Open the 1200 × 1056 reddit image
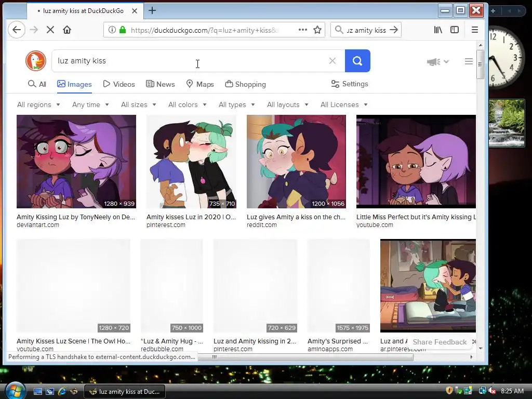Image resolution: width=532 pixels, height=399 pixels. click(x=296, y=162)
